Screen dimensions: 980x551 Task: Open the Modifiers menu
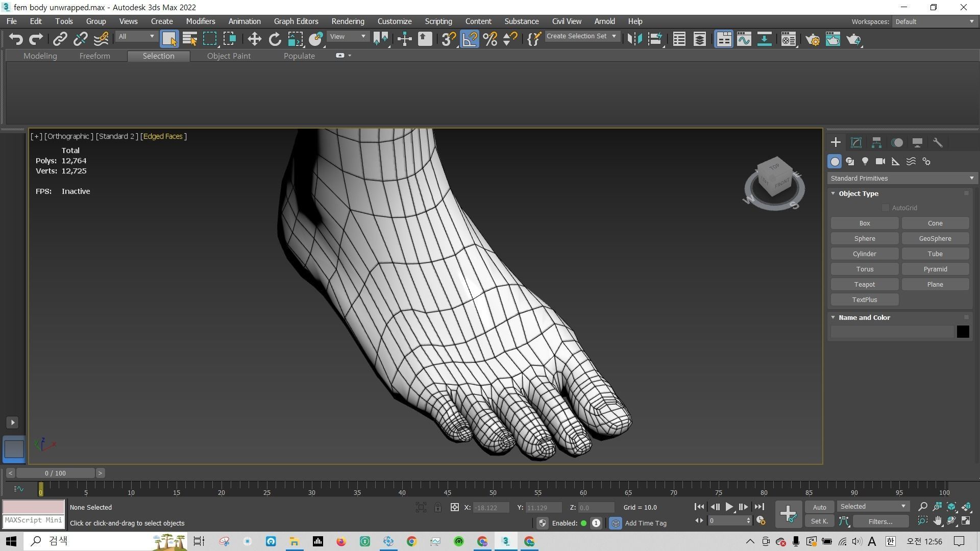[x=201, y=21]
